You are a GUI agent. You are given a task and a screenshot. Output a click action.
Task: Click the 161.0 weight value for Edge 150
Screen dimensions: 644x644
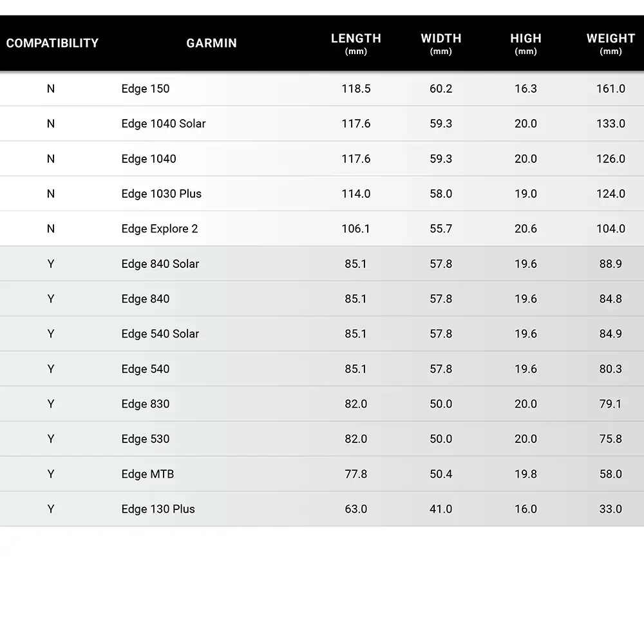click(x=611, y=89)
